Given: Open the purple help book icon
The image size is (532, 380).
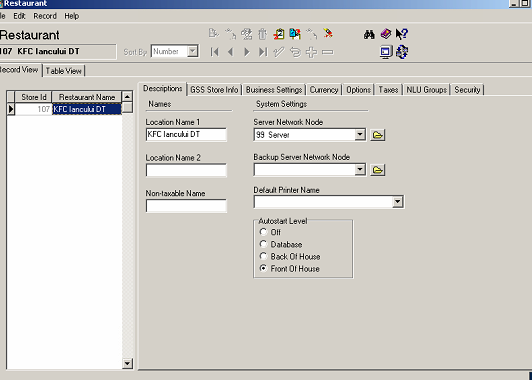Looking at the screenshot, I should (x=385, y=34).
